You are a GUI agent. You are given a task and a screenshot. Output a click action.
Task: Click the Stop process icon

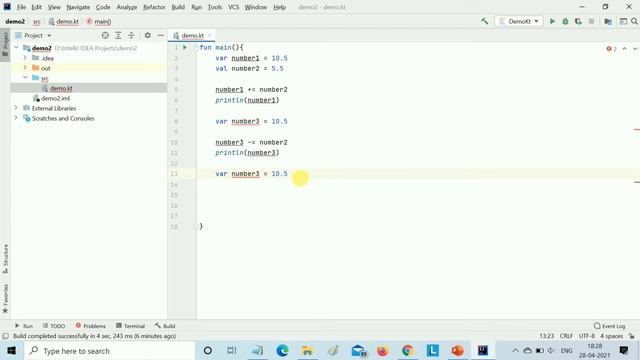[x=591, y=21]
